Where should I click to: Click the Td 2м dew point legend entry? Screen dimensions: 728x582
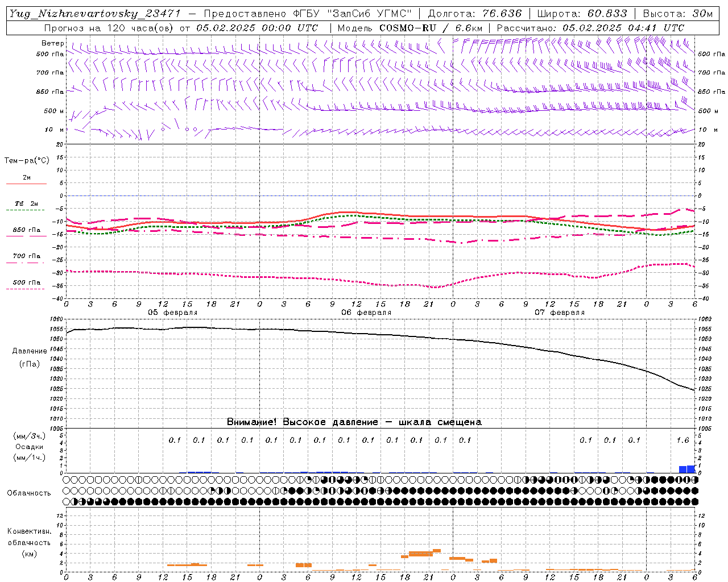coord(27,203)
